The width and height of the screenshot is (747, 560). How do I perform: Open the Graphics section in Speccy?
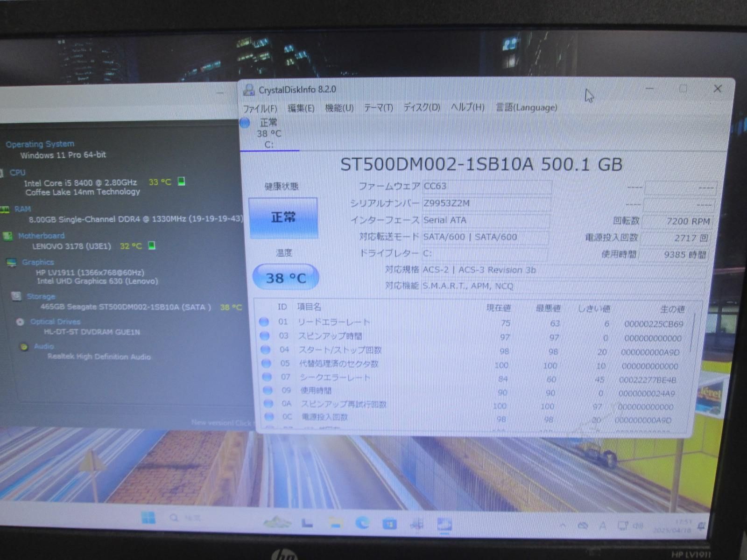pyautogui.click(x=38, y=262)
